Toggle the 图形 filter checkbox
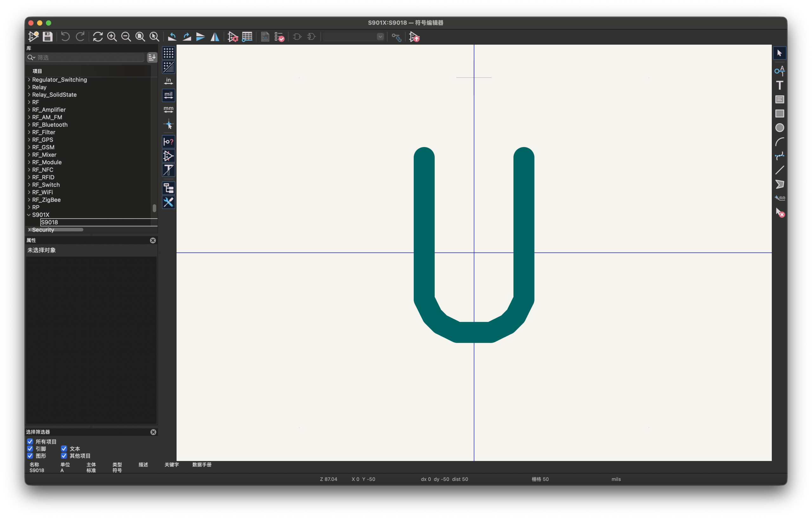The image size is (812, 518). (x=30, y=455)
